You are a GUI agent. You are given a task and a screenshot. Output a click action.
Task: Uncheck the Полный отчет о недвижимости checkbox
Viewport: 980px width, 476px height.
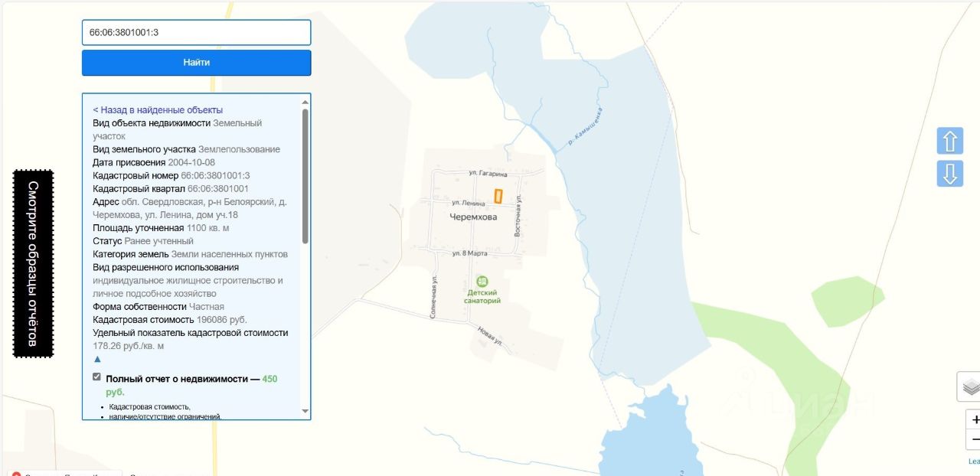click(96, 377)
